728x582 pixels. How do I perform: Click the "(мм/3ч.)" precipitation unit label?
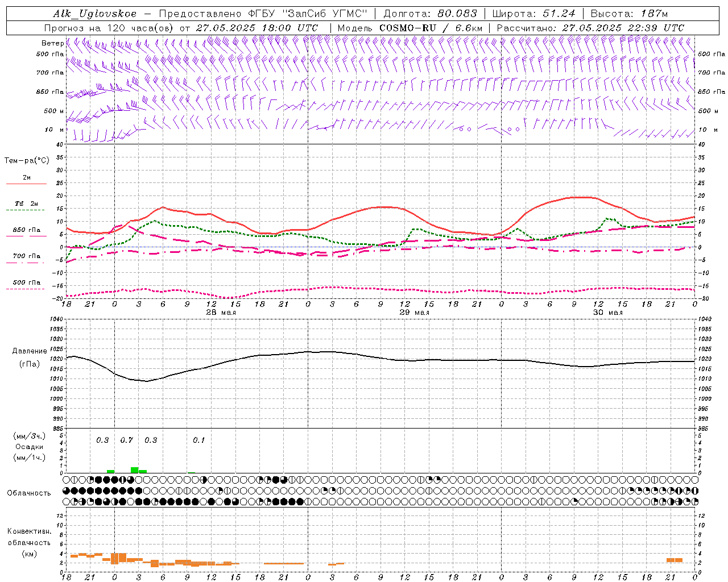[29, 436]
